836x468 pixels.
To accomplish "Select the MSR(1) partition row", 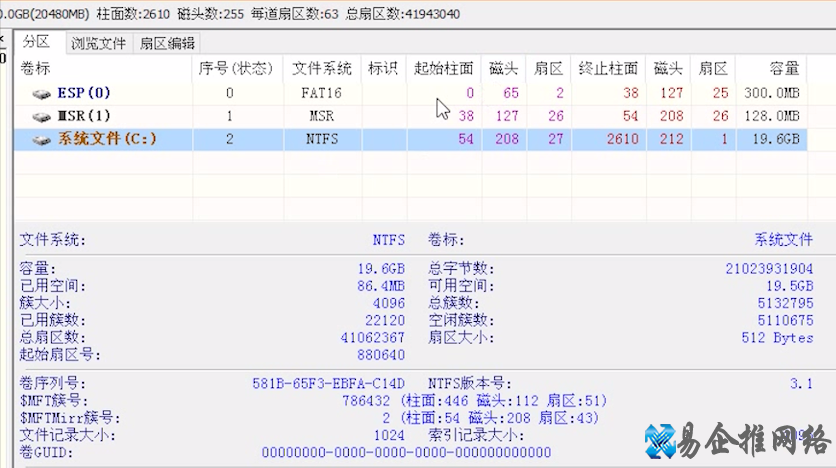I will [410, 116].
